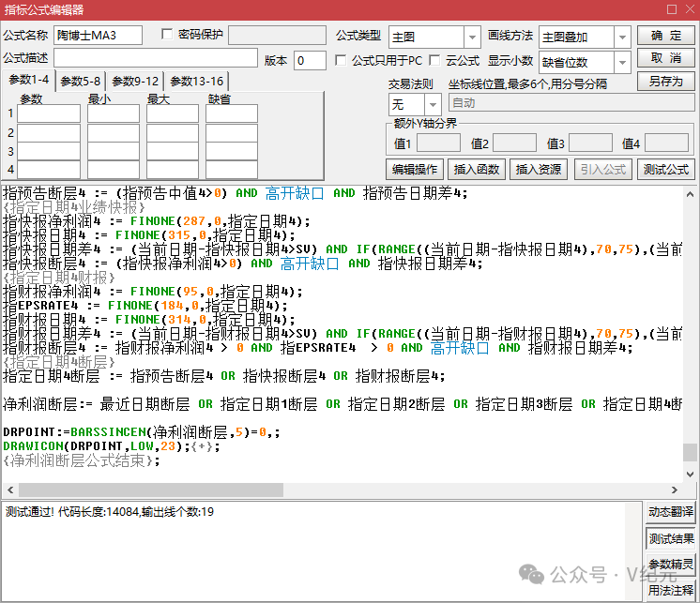Click the 坐标线位置 input showing 自动
This screenshot has height=603, width=700.
pos(571,102)
